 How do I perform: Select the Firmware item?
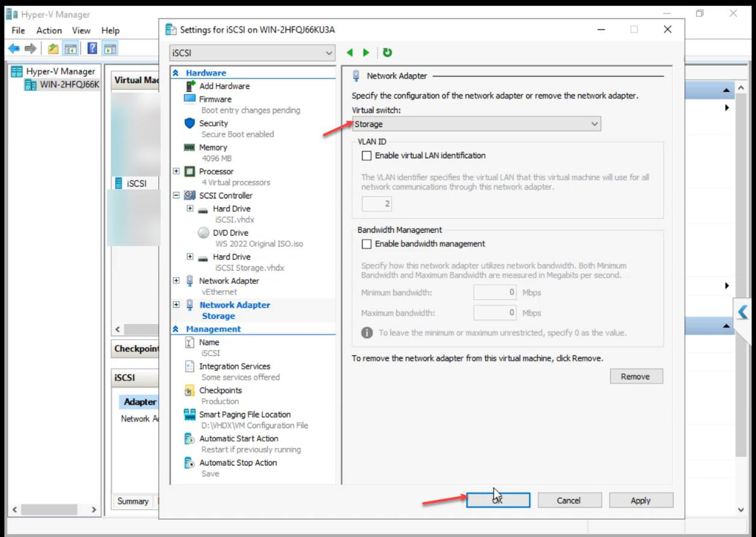(215, 99)
